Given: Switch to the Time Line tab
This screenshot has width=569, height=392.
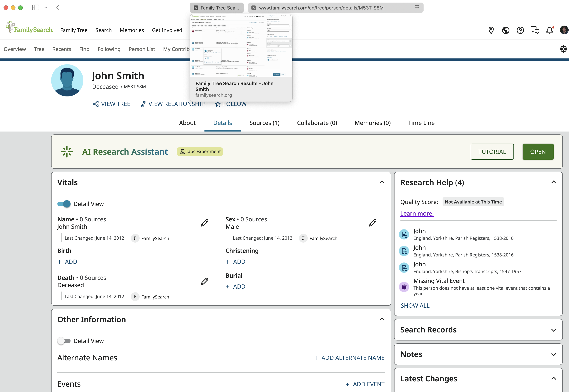Looking at the screenshot, I should pos(421,123).
